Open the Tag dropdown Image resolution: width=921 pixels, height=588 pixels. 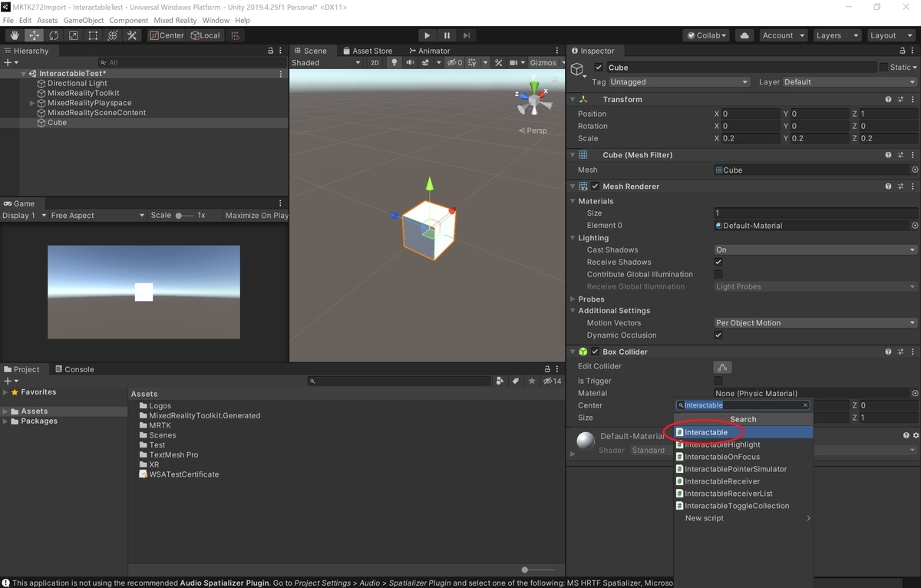point(679,82)
